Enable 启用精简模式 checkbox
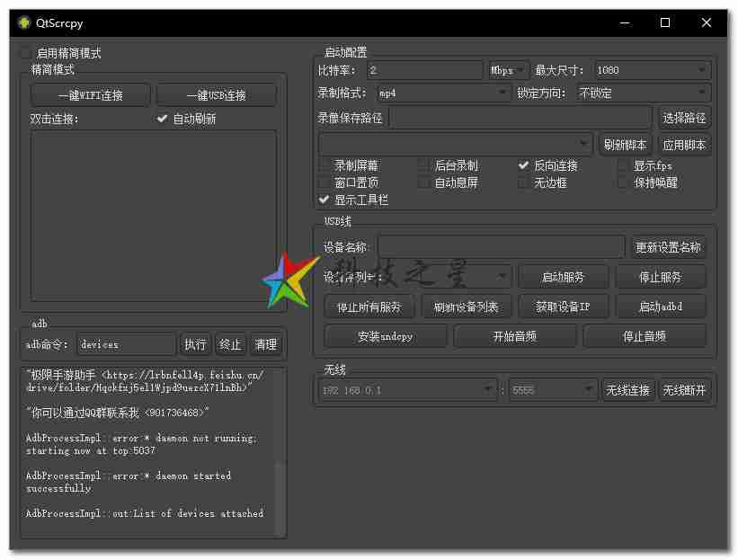 [24, 52]
